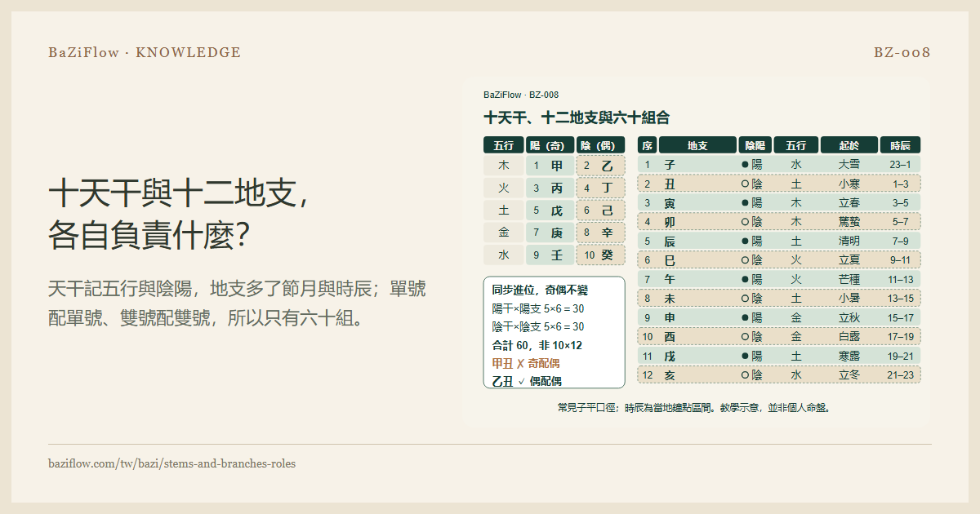Screen dimensions: 980x514
Task: Click the baziflow.com/tw/bazi/stems-and-branches-roles URL
Action: tap(172, 463)
